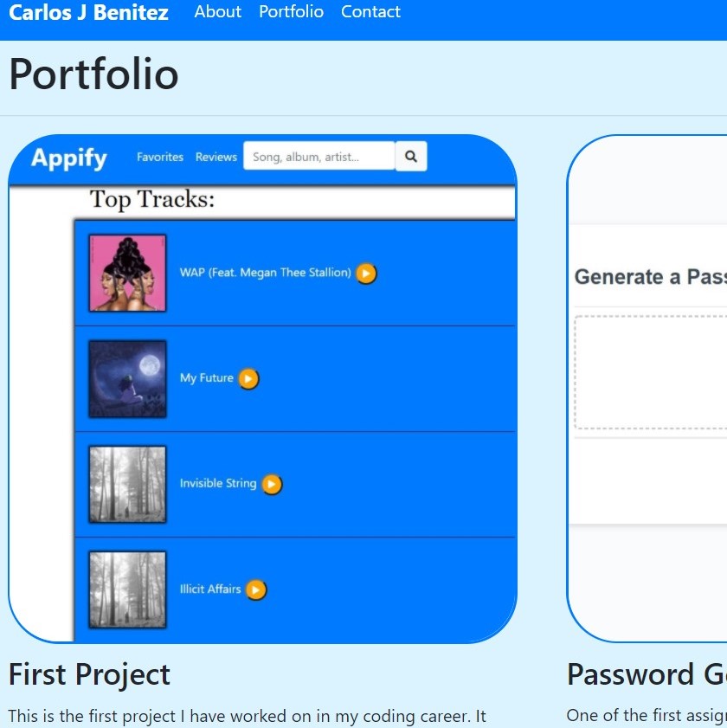
Task: Click the WAP pink album cover
Action: (x=128, y=273)
